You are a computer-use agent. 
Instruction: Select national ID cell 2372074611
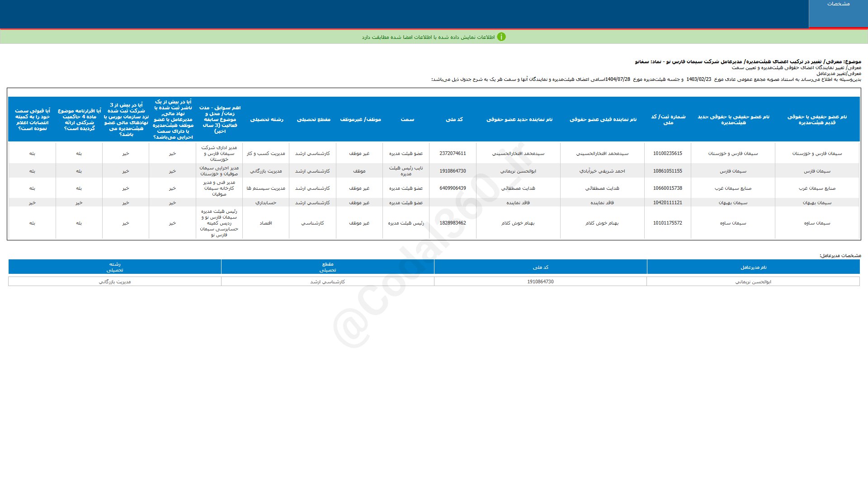(x=453, y=154)
